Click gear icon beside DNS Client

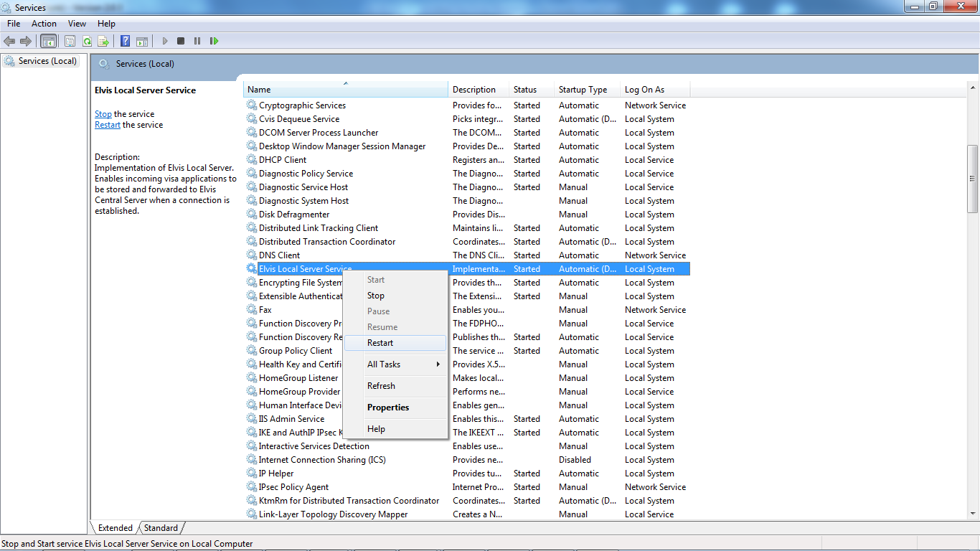click(252, 255)
